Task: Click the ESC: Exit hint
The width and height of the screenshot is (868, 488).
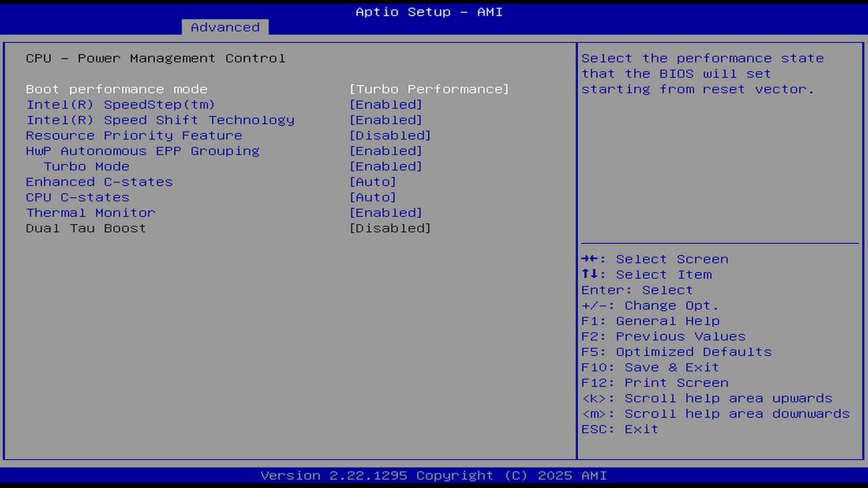Action: [620, 429]
